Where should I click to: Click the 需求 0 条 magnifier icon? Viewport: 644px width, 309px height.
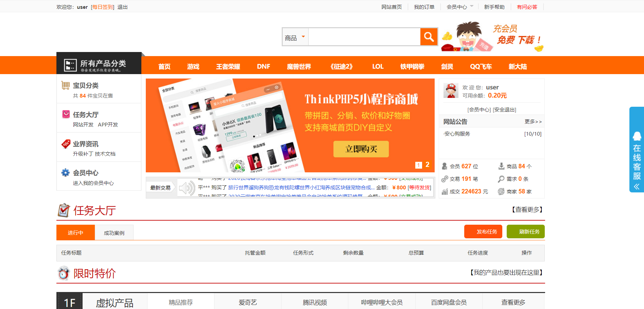coord(501,179)
